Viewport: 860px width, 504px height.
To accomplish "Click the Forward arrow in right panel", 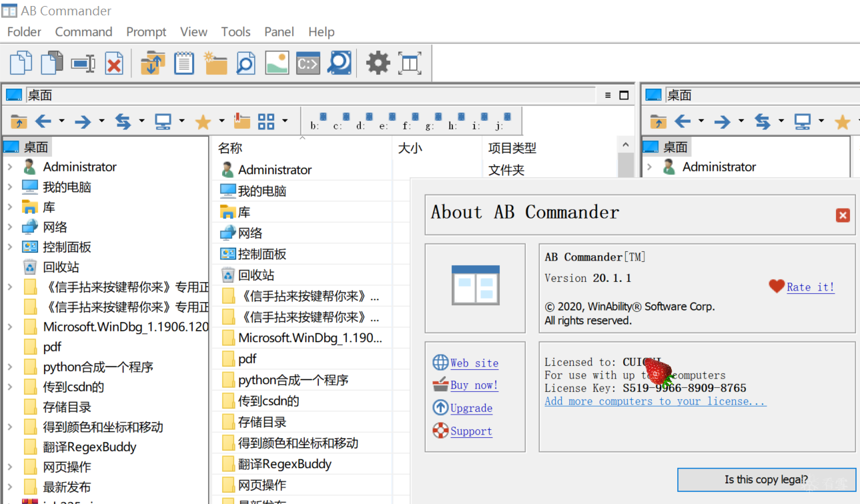I will tap(723, 121).
